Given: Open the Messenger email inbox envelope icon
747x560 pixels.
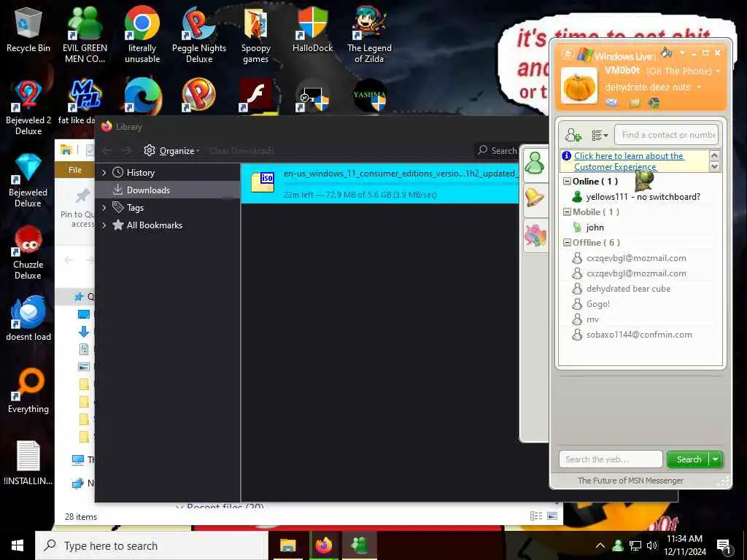Looking at the screenshot, I should 612,103.
